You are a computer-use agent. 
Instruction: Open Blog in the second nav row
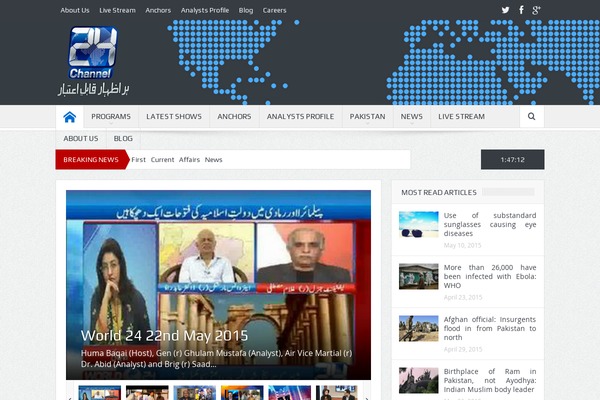tap(123, 139)
